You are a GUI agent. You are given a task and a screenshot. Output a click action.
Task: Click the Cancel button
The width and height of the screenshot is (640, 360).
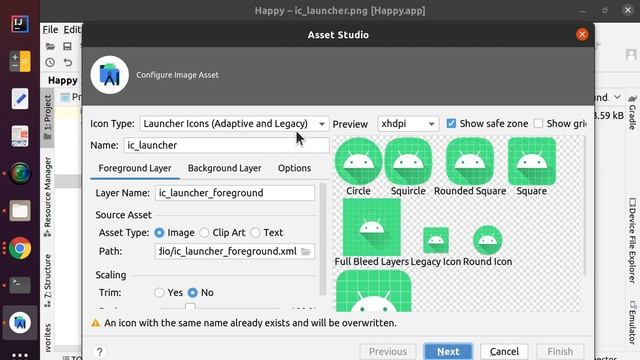click(504, 351)
